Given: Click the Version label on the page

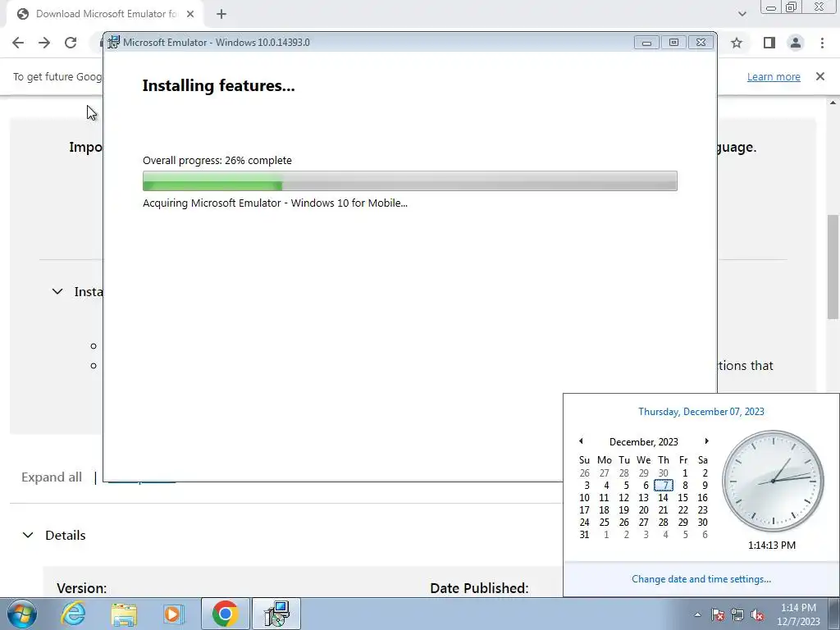Looking at the screenshot, I should click(x=81, y=587).
